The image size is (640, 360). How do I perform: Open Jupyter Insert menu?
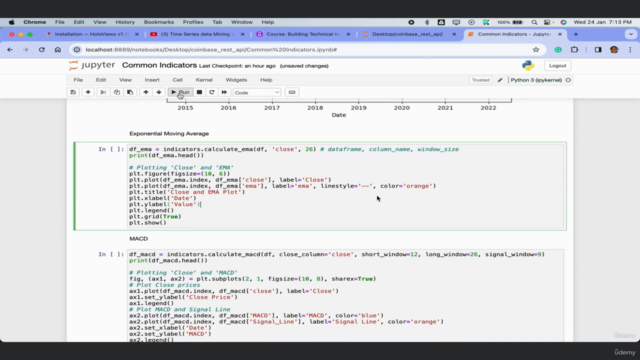tap(152, 80)
